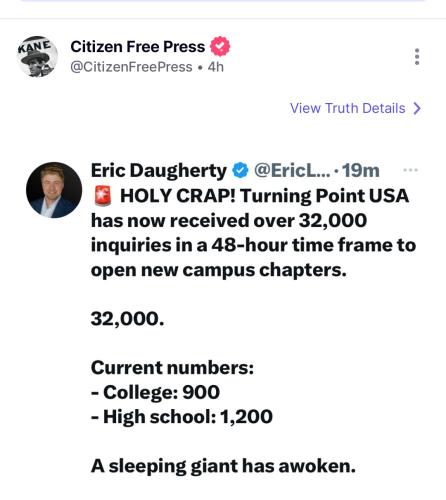446x500 pixels.
Task: Open Eric Daugherty's profile photo
Action: [x=54, y=190]
